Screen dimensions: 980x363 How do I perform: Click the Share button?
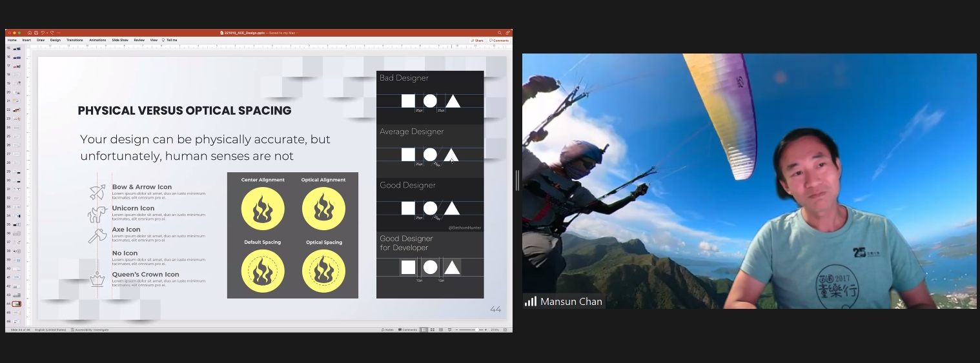[477, 40]
